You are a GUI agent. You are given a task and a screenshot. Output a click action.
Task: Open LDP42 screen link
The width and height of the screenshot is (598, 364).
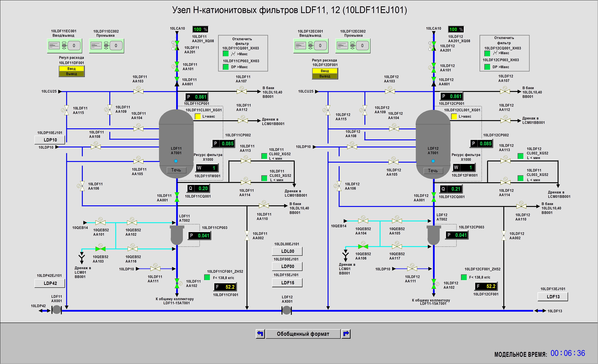pos(50,283)
